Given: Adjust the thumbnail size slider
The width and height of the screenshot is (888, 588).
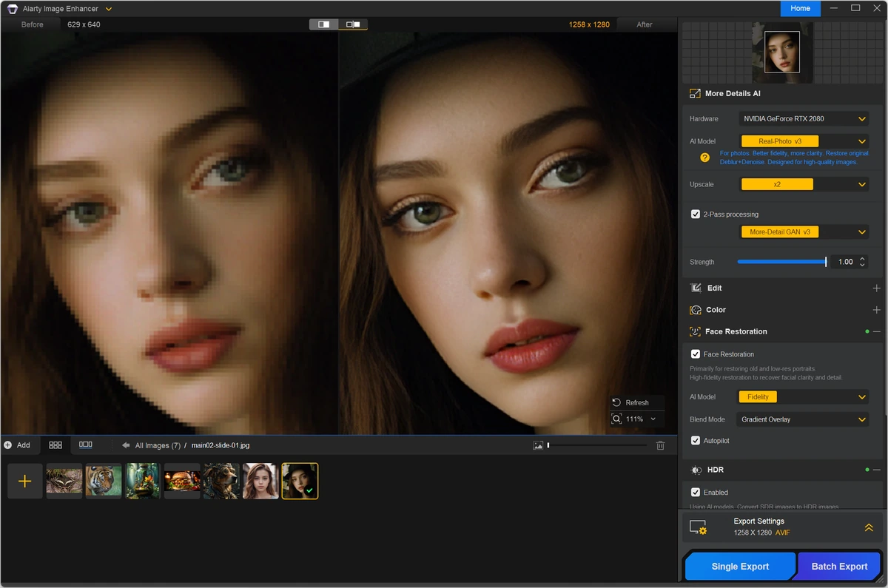Looking at the screenshot, I should click(596, 445).
